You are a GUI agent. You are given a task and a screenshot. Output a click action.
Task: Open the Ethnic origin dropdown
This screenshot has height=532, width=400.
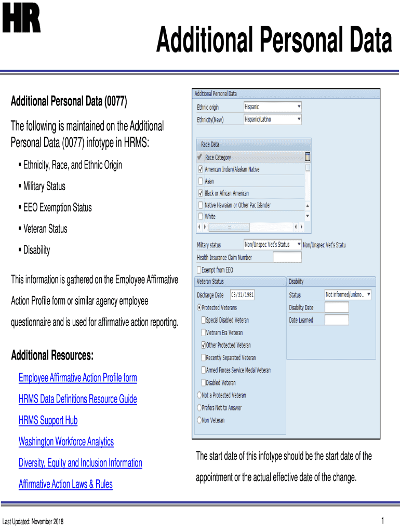pyautogui.click(x=299, y=107)
